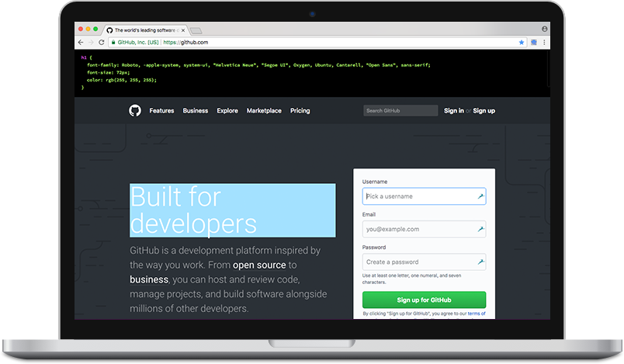This screenshot has width=624, height=364.
Task: Click the font-family: Roboto code line
Action: (x=258, y=65)
